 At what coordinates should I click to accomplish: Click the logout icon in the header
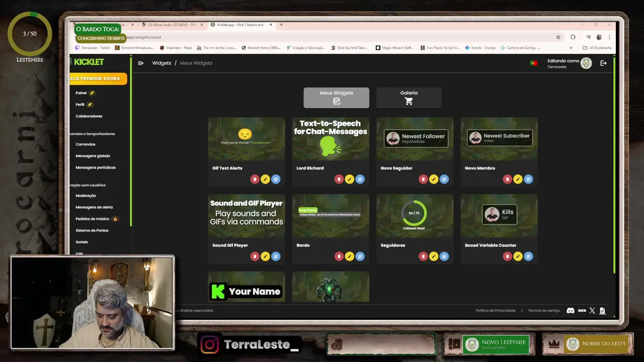[603, 63]
